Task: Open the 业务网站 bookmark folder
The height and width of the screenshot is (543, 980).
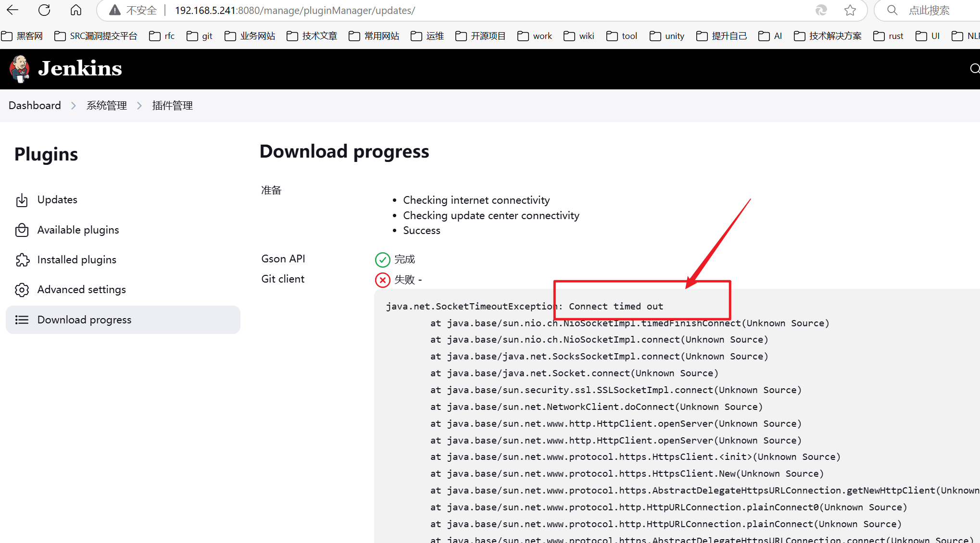Action: (250, 36)
